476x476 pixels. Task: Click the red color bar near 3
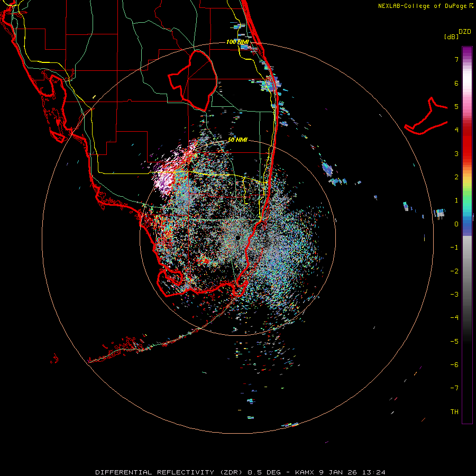(x=467, y=153)
